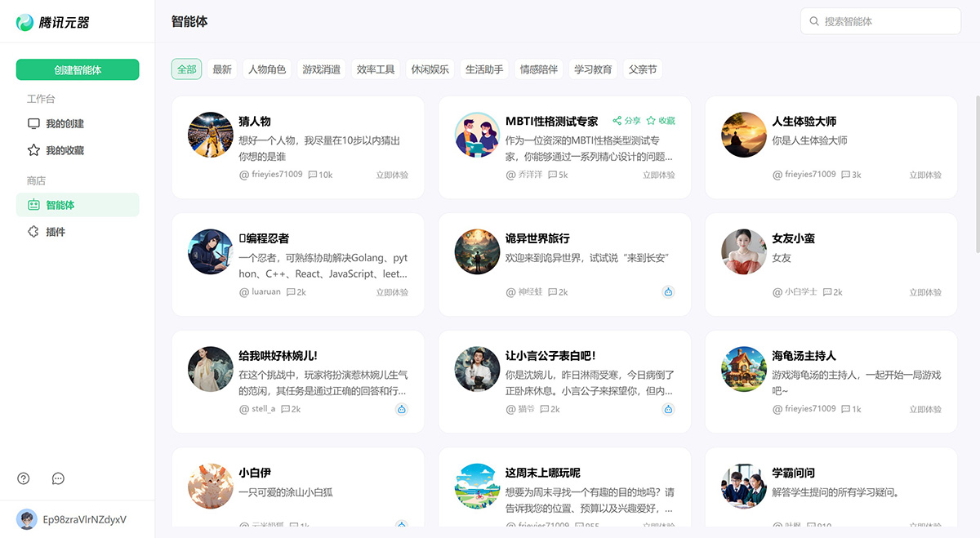Viewport: 980px width, 538px height.
Task: Click 创建智能体 button
Action: click(77, 69)
